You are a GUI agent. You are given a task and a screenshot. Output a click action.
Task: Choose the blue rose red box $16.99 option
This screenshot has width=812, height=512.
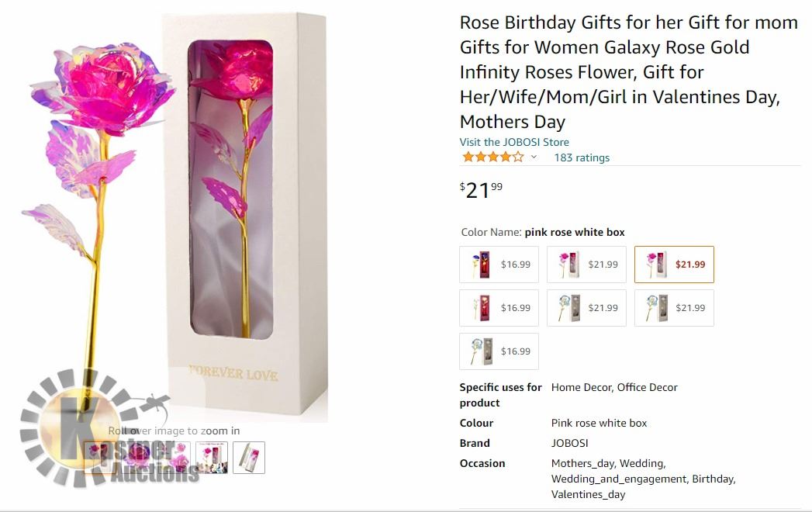(x=499, y=265)
